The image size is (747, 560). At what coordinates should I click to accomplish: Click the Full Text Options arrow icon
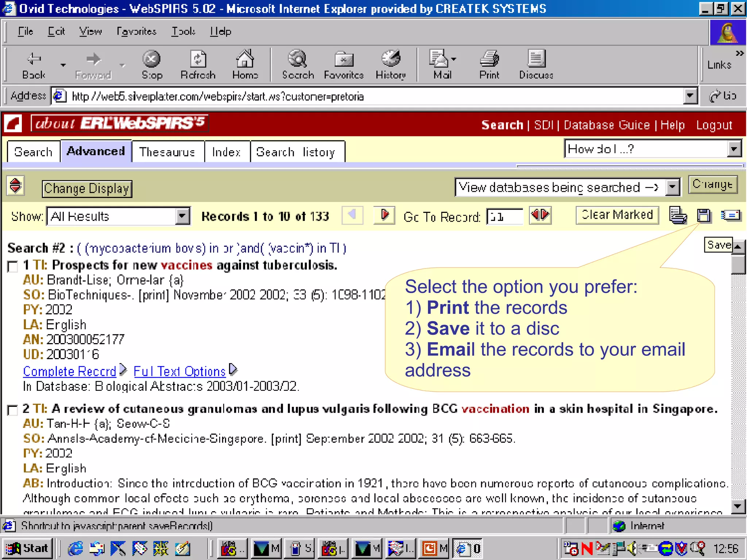[233, 370]
